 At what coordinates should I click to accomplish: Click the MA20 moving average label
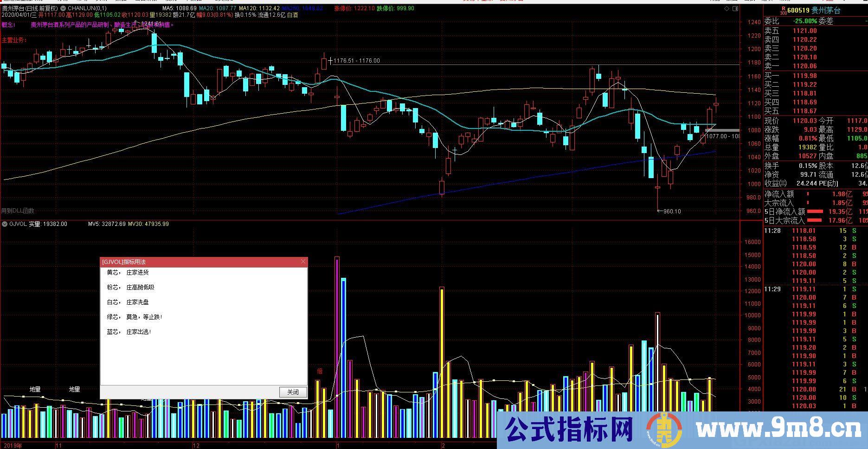coord(217,8)
